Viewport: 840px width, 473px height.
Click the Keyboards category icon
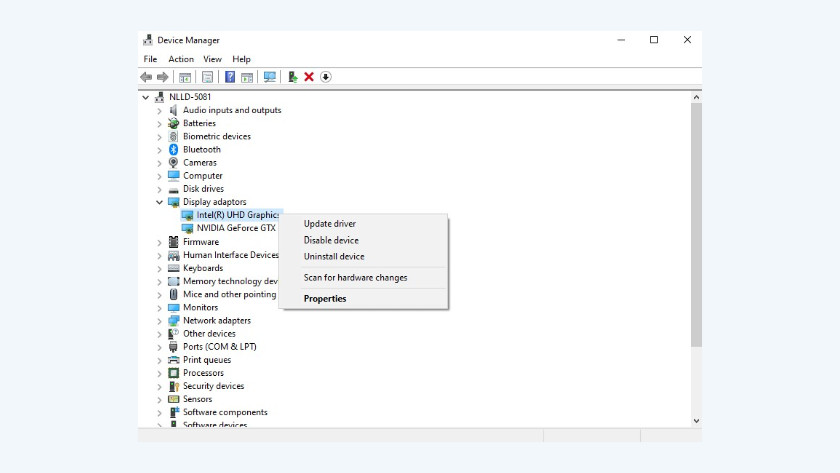[x=174, y=268]
